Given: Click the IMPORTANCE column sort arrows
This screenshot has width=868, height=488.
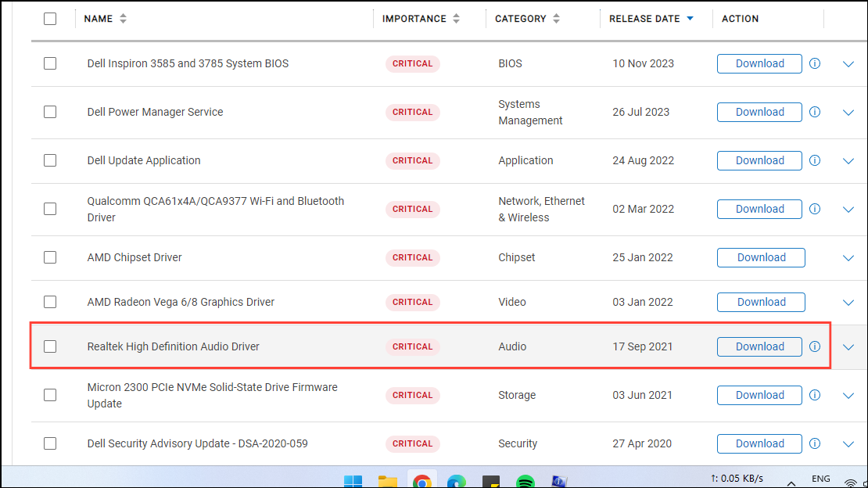Looking at the screenshot, I should click(456, 19).
